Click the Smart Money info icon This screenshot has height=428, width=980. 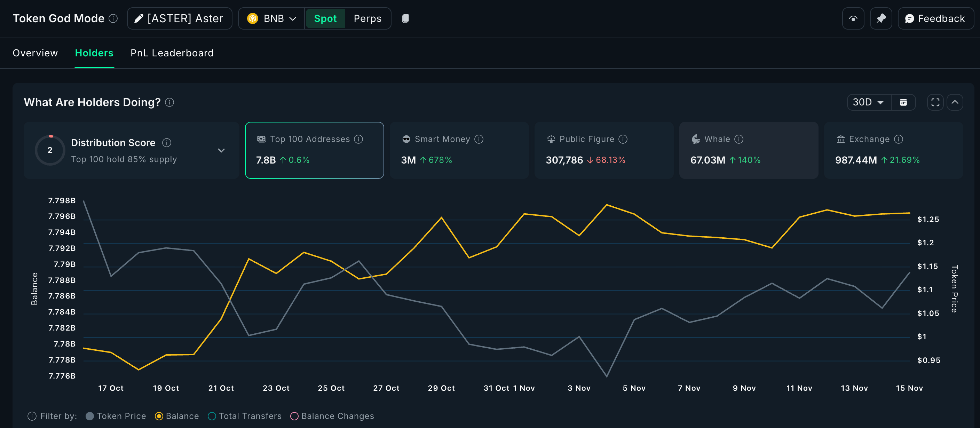click(x=479, y=139)
